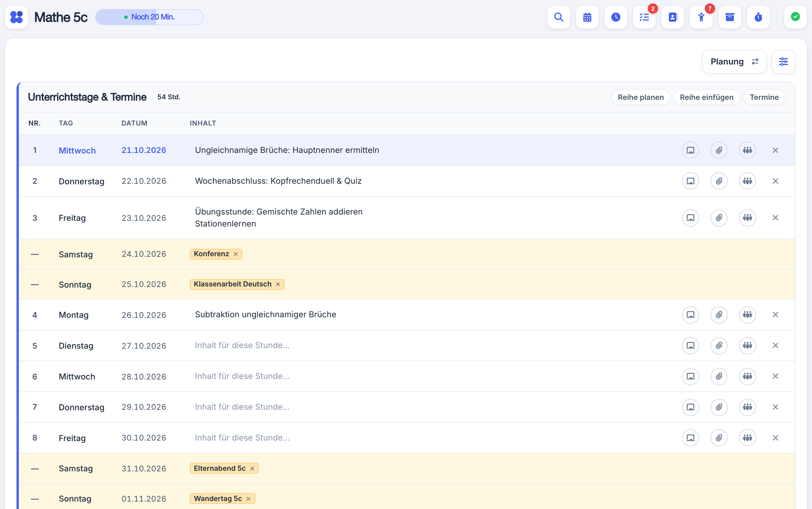Screen dimensions: 812x509
Task: Open the attachment paperclip for lesson 2
Action: [719, 181]
